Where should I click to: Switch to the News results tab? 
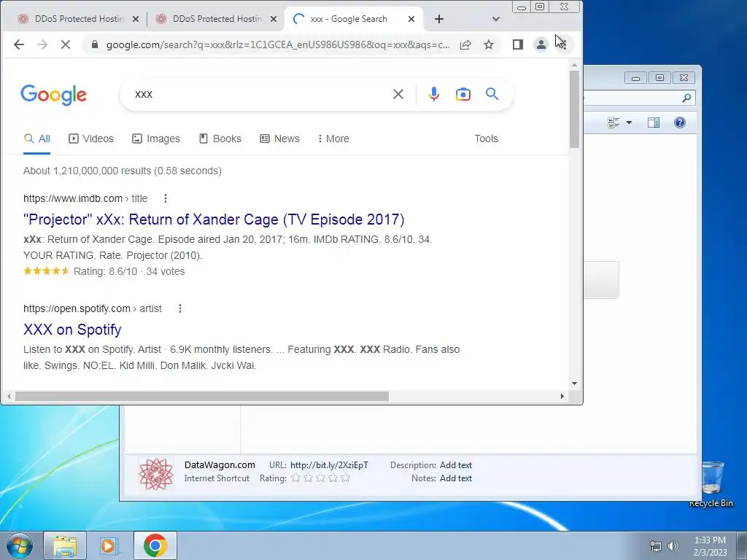pyautogui.click(x=279, y=139)
